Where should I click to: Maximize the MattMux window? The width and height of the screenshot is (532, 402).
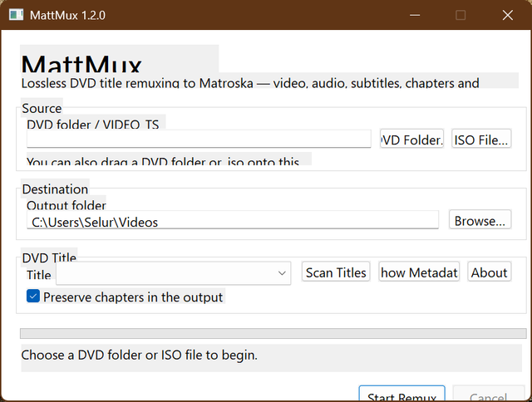point(461,15)
